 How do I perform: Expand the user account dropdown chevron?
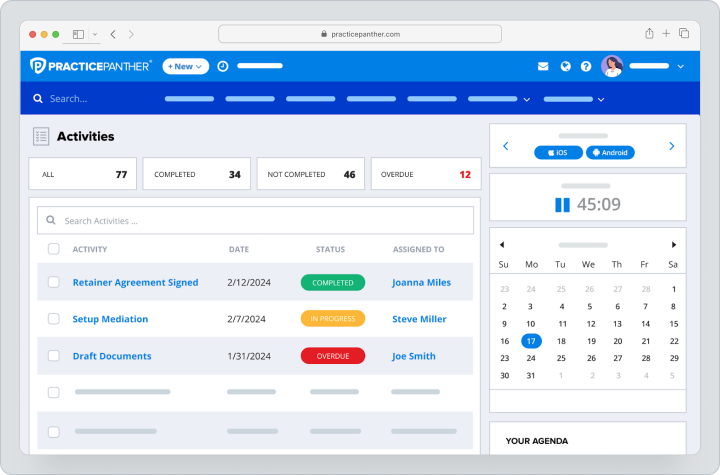click(x=681, y=67)
